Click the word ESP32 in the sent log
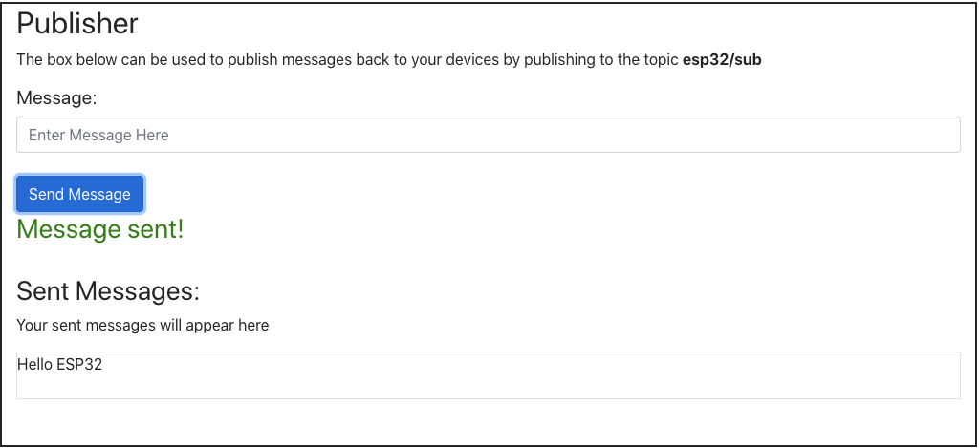Viewport: 980px width, 448px height. pyautogui.click(x=79, y=364)
